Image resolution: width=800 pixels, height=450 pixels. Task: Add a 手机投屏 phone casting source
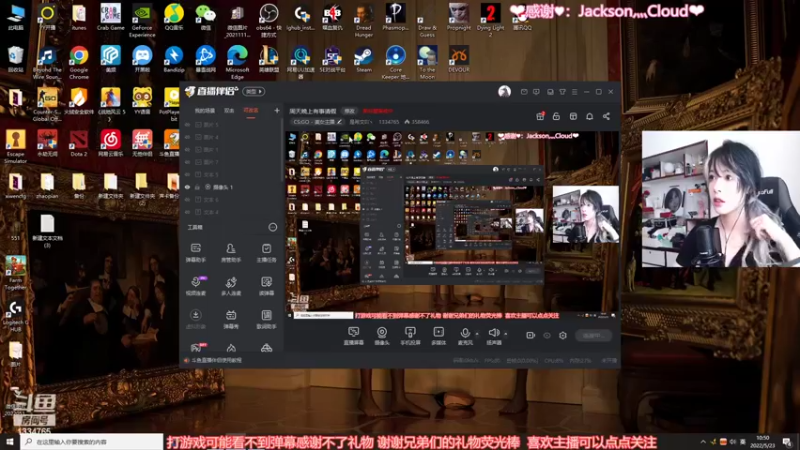[410, 336]
